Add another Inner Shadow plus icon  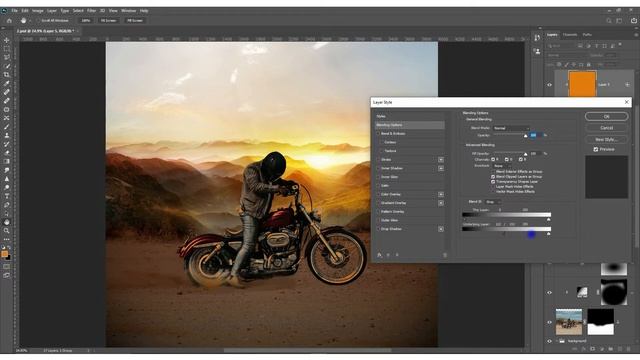coord(441,168)
